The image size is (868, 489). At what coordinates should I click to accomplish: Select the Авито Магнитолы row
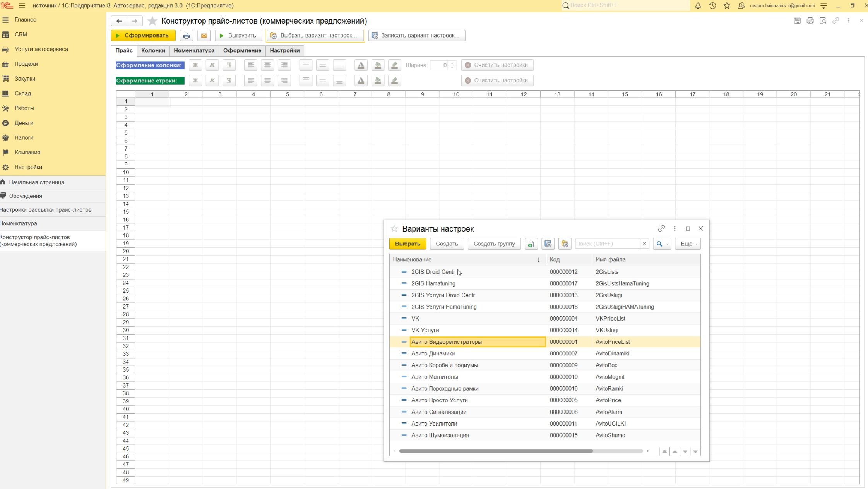click(545, 377)
